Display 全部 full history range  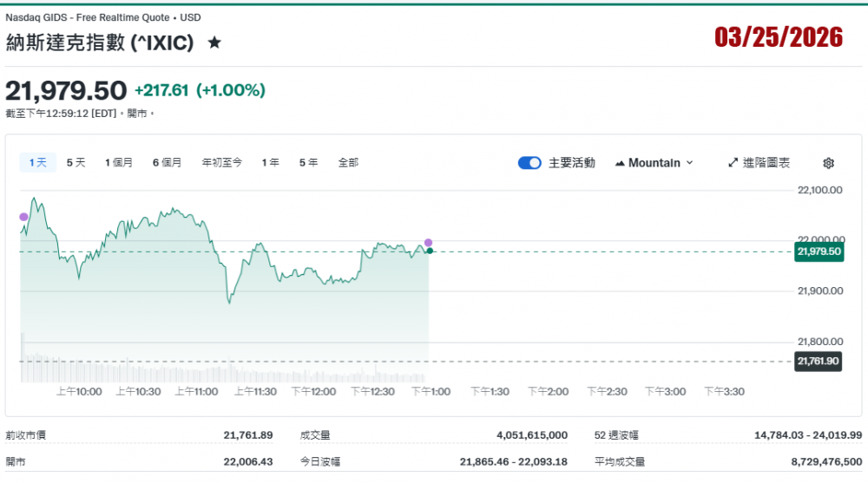coord(348,162)
